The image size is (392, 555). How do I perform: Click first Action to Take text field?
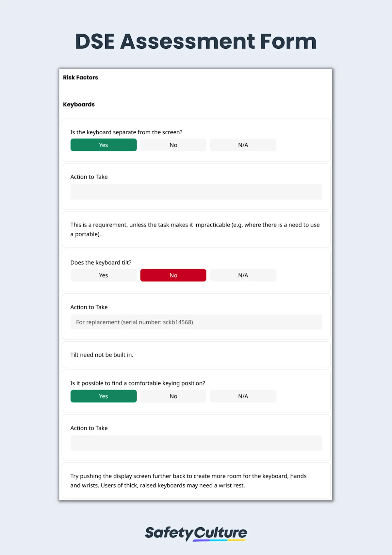coord(196,192)
